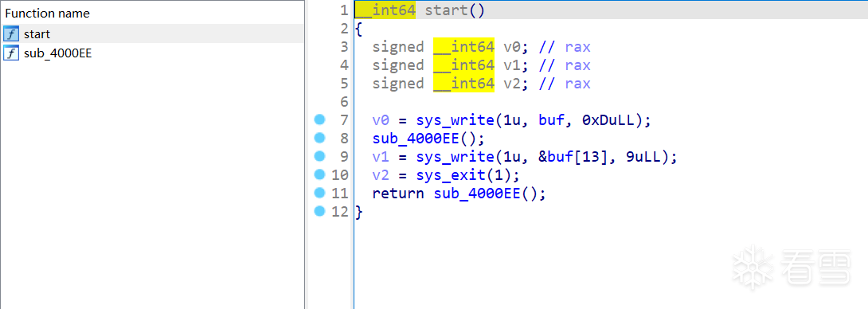Select the start function icon
The image size is (868, 309).
coord(11,33)
